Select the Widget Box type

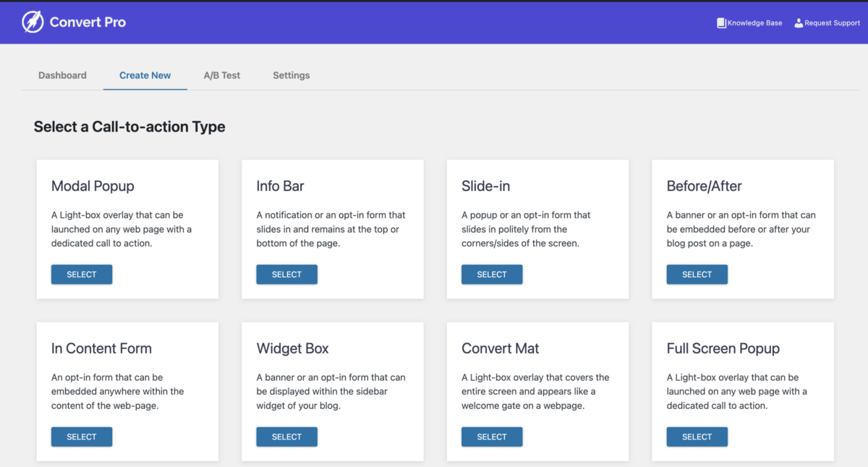tap(286, 437)
